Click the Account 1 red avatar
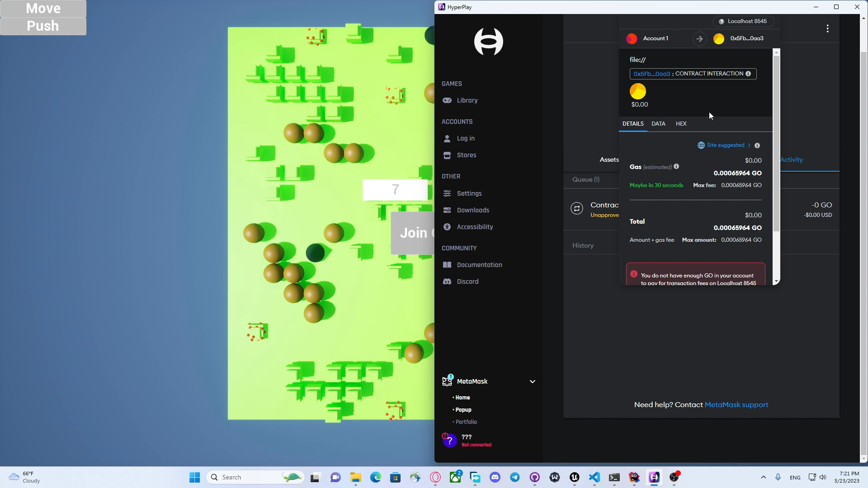The width and height of the screenshot is (868, 488). pyautogui.click(x=632, y=38)
